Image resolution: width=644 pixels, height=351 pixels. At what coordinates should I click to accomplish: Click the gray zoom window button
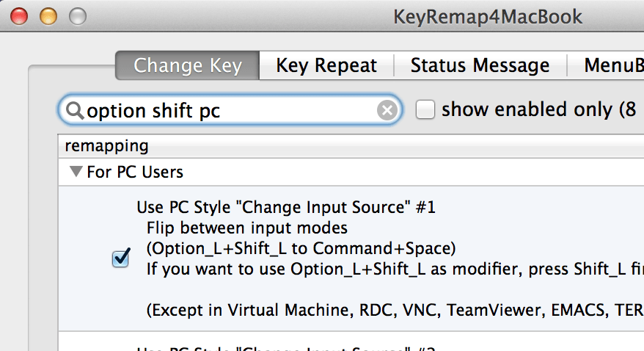[76, 15]
